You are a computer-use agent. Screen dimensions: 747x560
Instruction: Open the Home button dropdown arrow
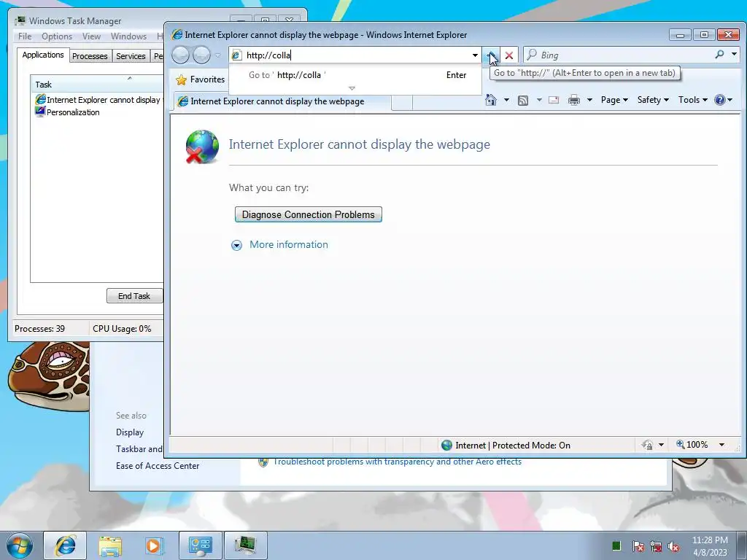coord(506,100)
